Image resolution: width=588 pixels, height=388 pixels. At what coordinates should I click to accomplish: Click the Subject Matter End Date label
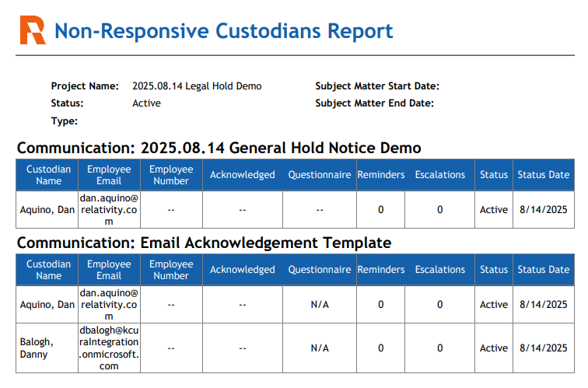(x=375, y=103)
